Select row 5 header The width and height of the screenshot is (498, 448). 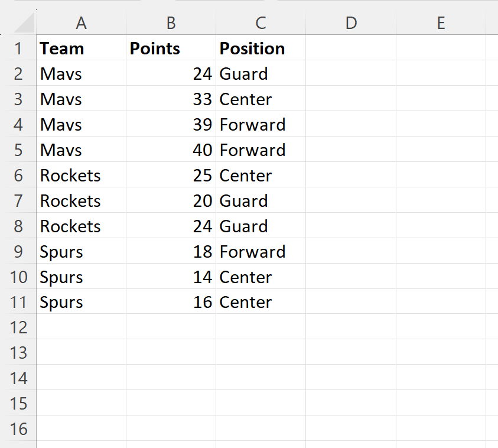coord(18,150)
